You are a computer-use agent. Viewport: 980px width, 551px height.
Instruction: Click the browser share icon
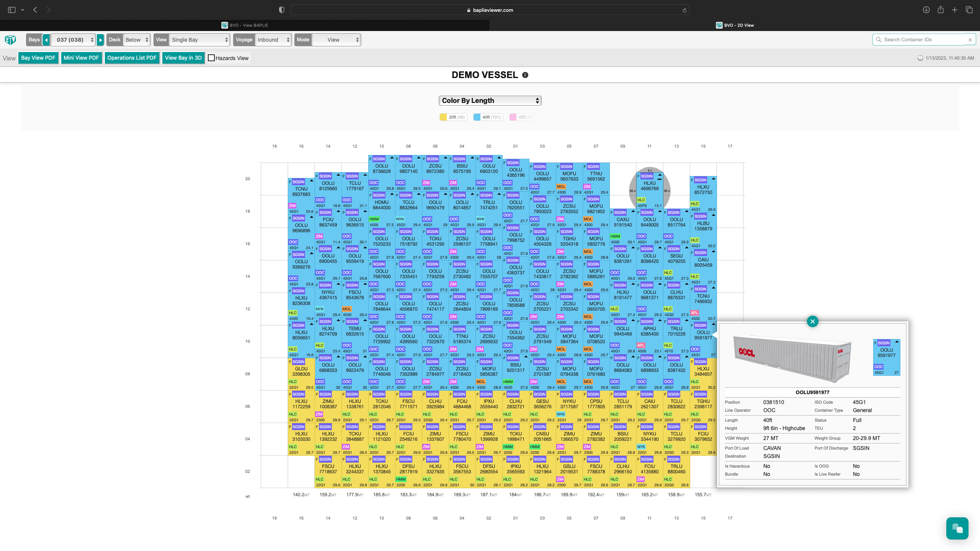(940, 10)
